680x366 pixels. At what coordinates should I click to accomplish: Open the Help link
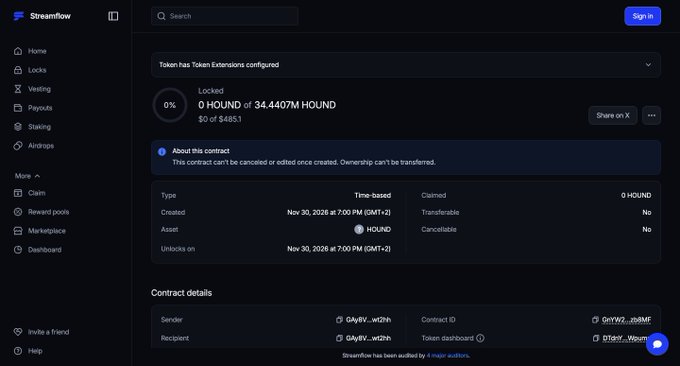click(35, 351)
